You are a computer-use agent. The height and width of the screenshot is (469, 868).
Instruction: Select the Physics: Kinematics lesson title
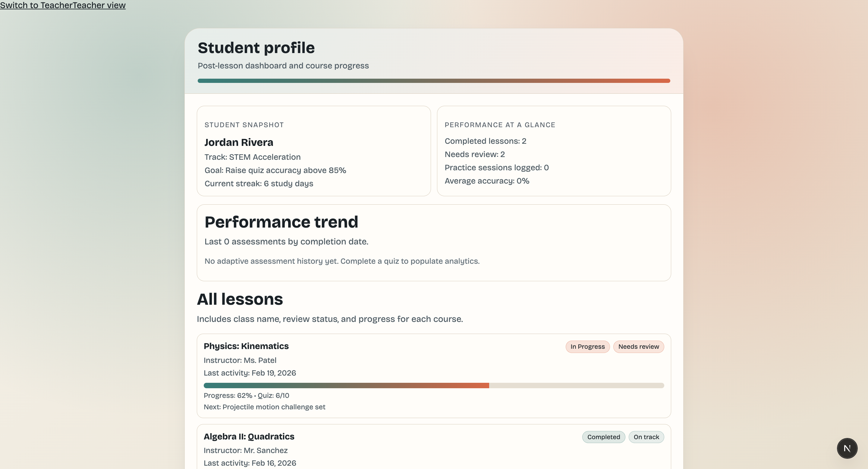tap(246, 346)
